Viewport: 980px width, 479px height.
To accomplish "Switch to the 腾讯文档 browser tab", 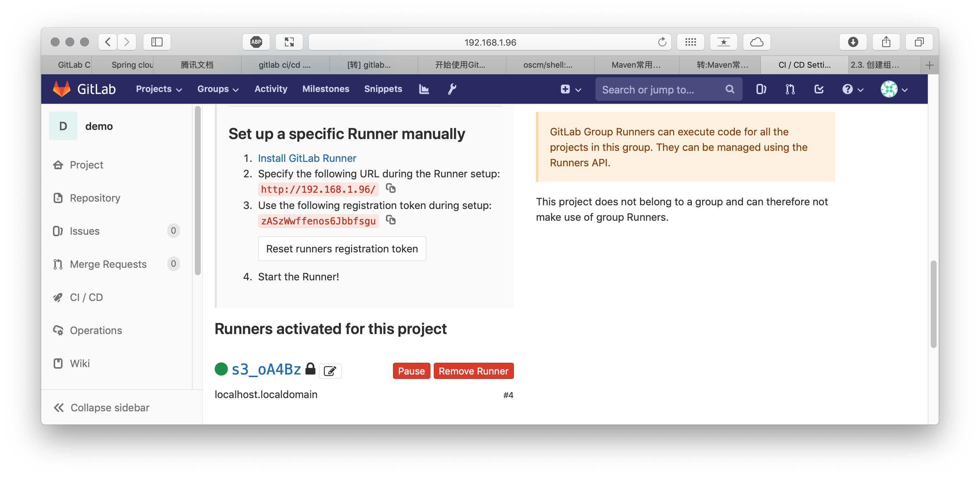I will tap(197, 65).
